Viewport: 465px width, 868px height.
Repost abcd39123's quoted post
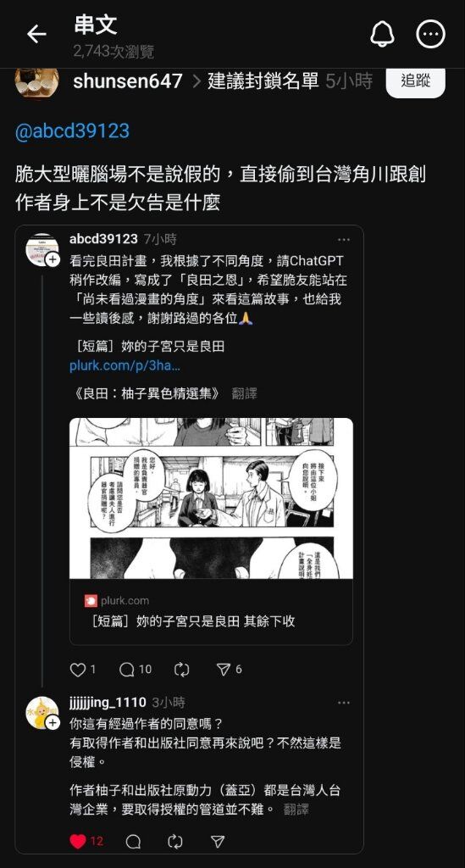pos(181,670)
